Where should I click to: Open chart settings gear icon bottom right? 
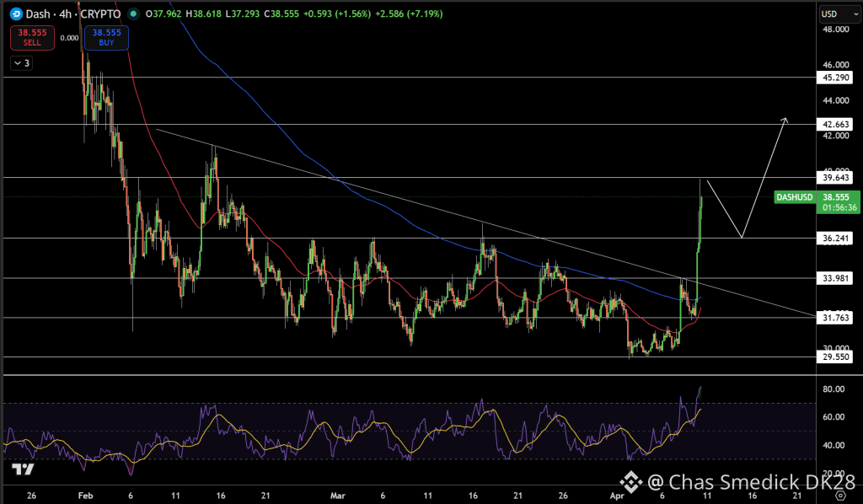point(840,496)
